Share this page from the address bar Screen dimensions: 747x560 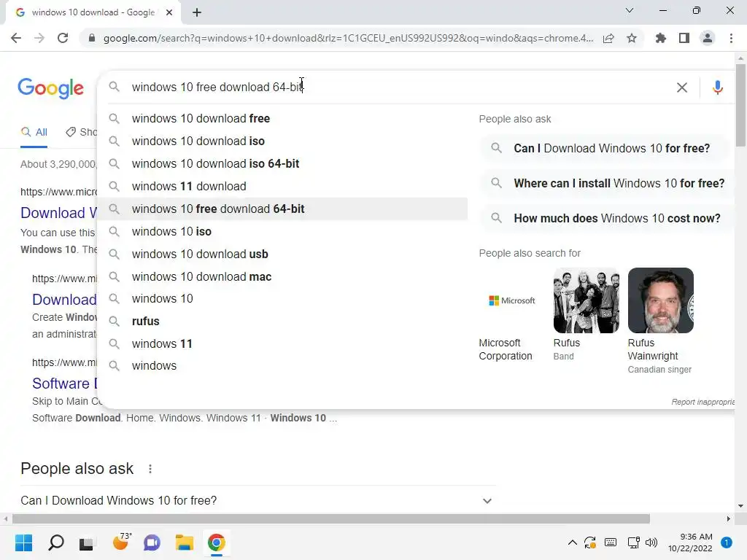tap(608, 38)
